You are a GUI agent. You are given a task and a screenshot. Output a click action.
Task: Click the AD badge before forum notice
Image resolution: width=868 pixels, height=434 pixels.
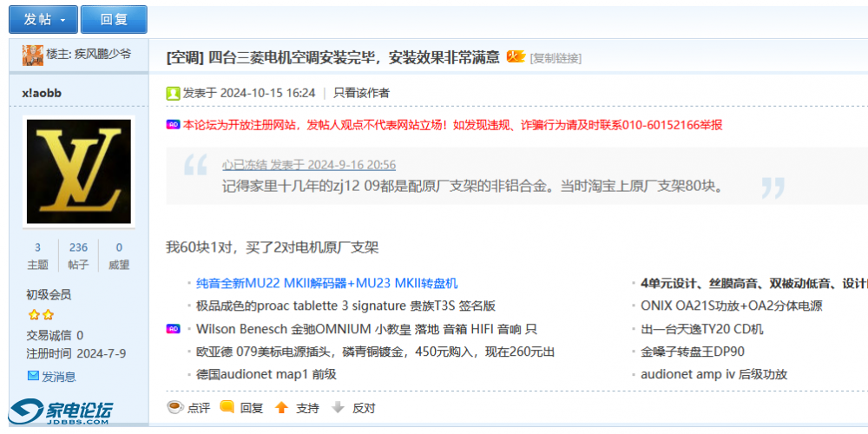tap(173, 124)
